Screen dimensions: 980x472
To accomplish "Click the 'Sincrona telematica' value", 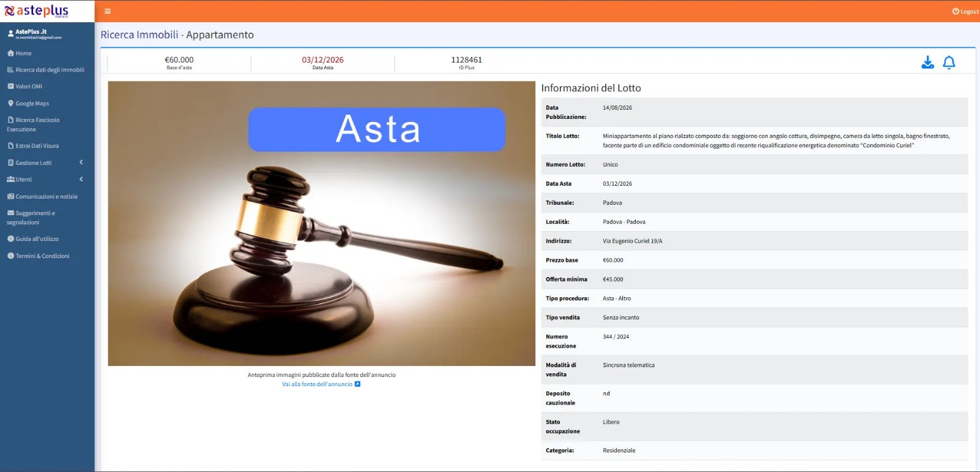I will coord(628,365).
